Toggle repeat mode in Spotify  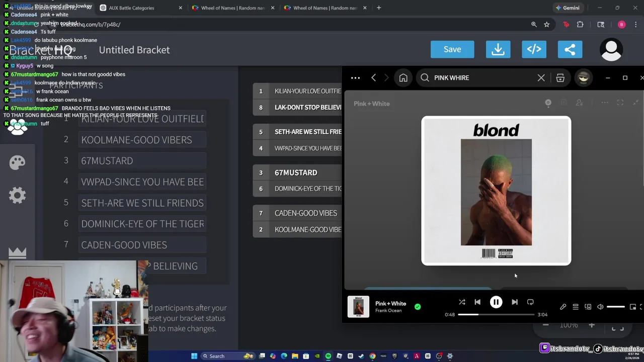[x=530, y=302]
